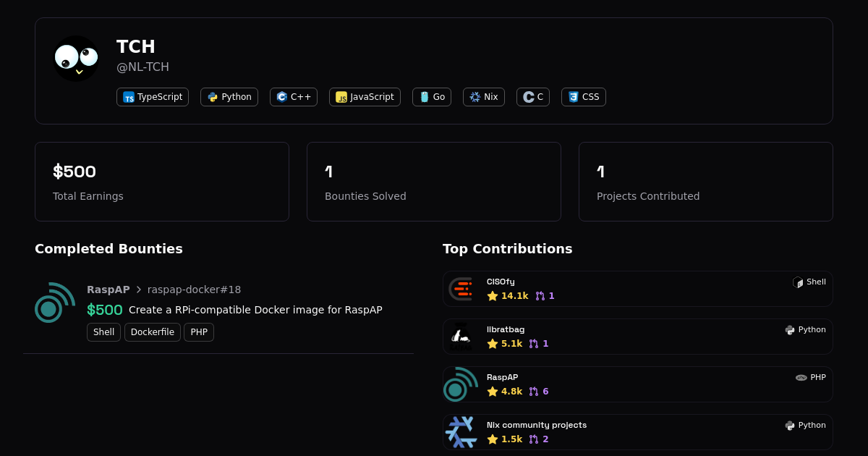This screenshot has width=868, height=456.
Task: Click the C++ language badge
Action: (x=294, y=97)
